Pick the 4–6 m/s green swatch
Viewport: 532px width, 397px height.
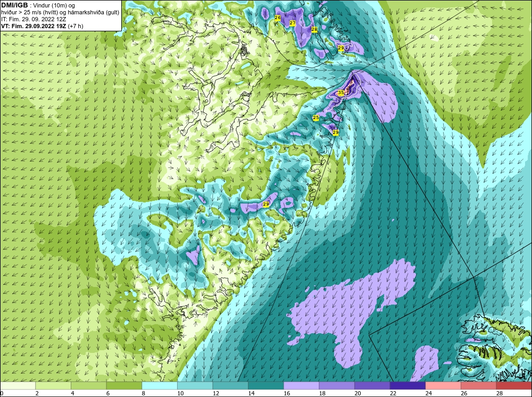88,386
